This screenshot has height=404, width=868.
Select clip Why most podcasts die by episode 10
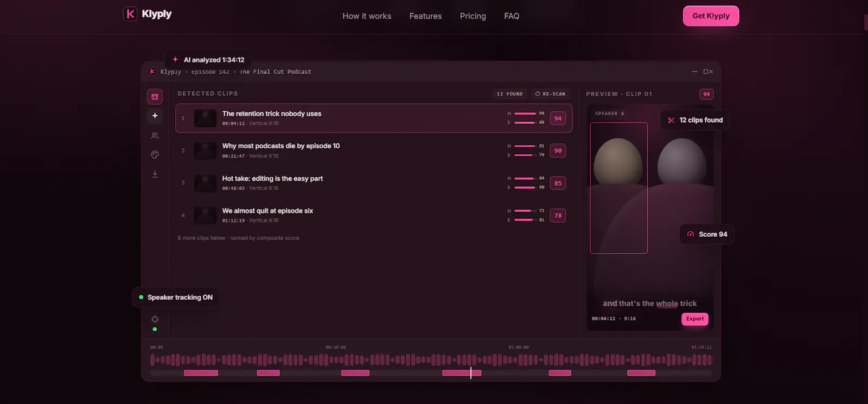click(x=374, y=150)
